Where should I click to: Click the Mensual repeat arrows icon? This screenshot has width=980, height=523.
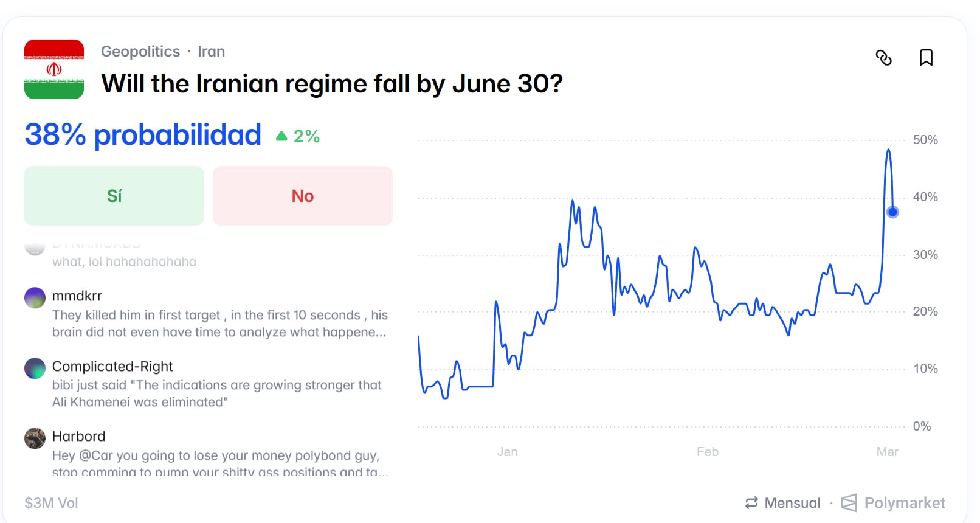[x=752, y=503]
